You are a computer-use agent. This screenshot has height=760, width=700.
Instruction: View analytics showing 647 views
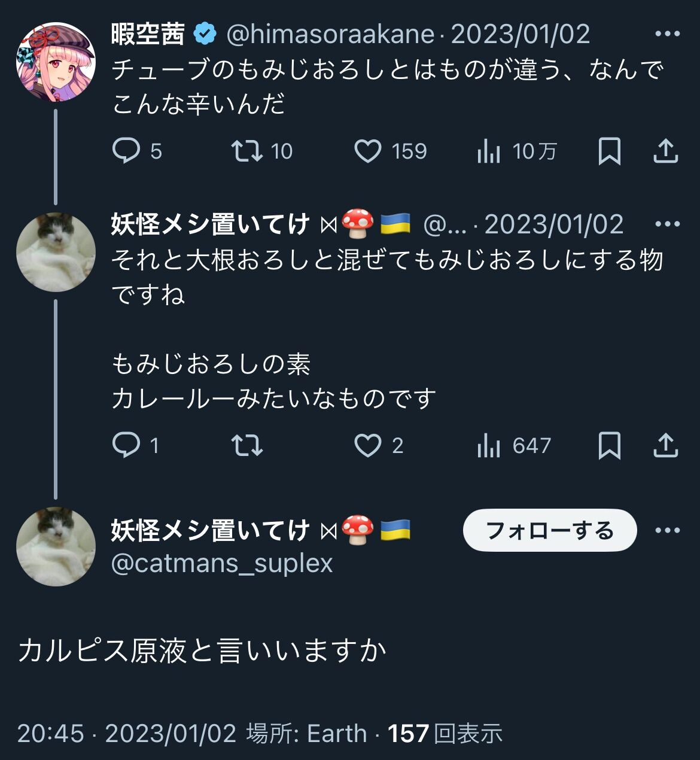[x=489, y=446]
